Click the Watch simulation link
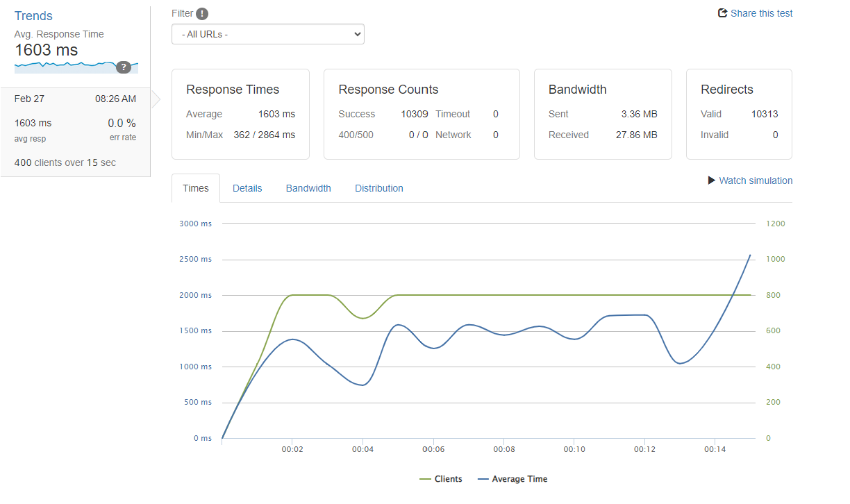850x504 pixels. pyautogui.click(x=756, y=180)
